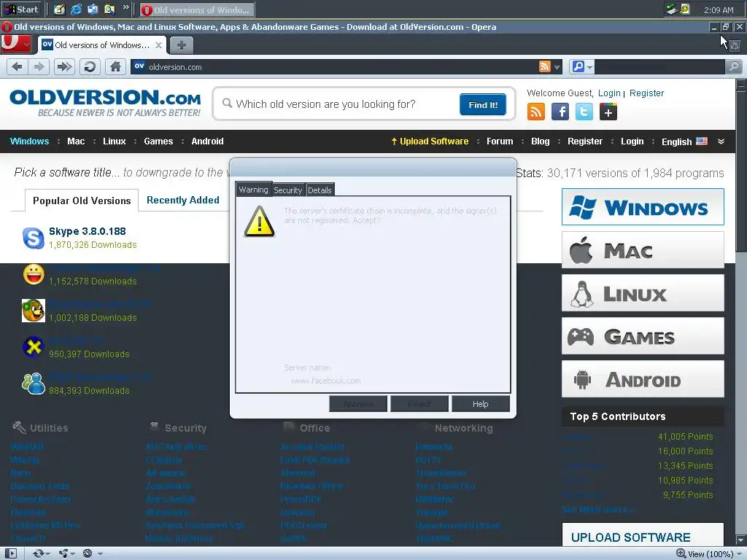Open the Forum link in nav bar
Screen dimensions: 747x560
(x=500, y=141)
